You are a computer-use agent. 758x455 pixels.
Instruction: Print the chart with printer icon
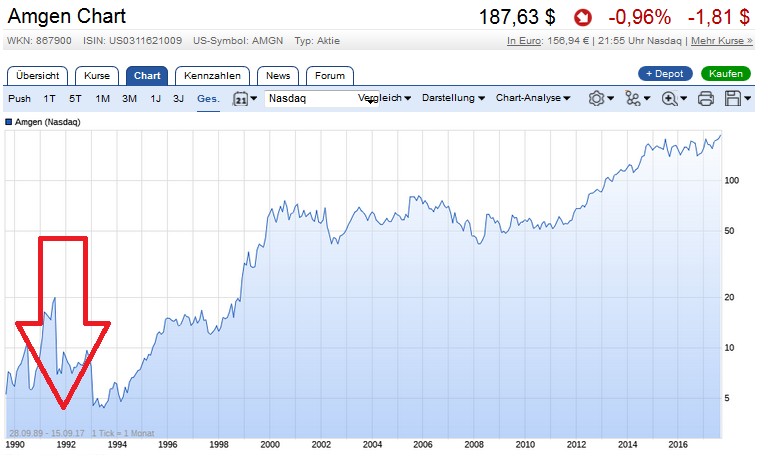pos(706,99)
